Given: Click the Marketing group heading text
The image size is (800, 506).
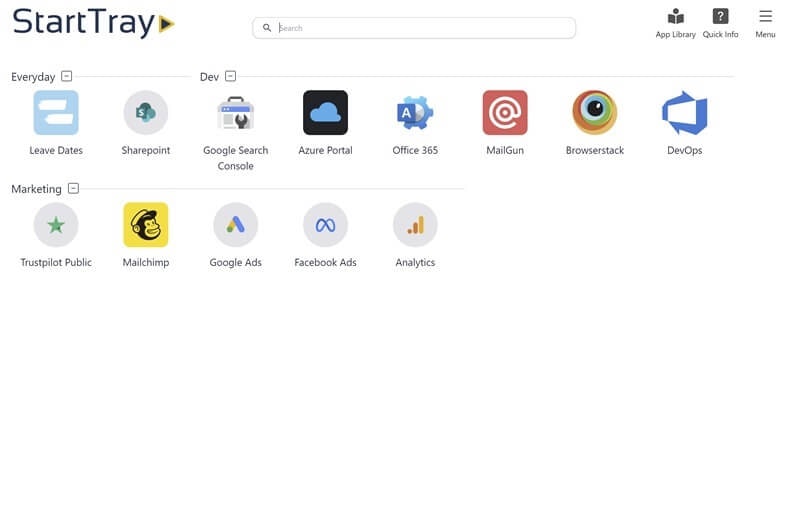Looking at the screenshot, I should (x=36, y=189).
